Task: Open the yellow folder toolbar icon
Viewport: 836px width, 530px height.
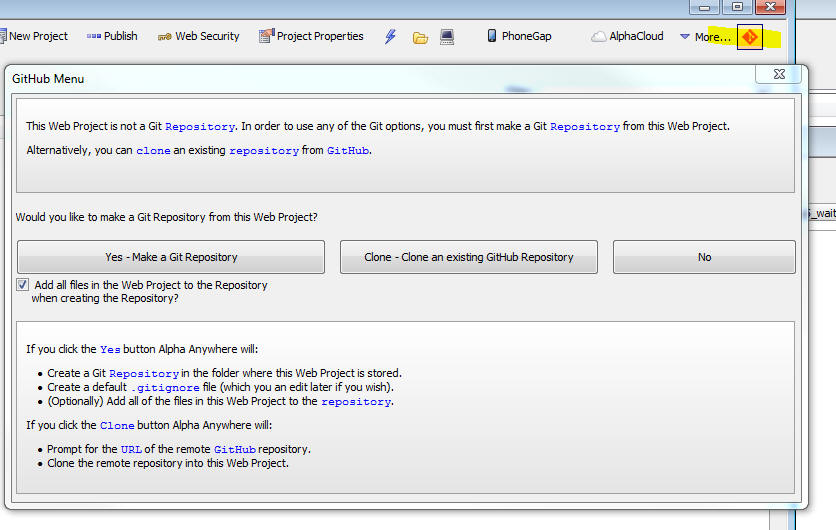Action: (x=420, y=37)
